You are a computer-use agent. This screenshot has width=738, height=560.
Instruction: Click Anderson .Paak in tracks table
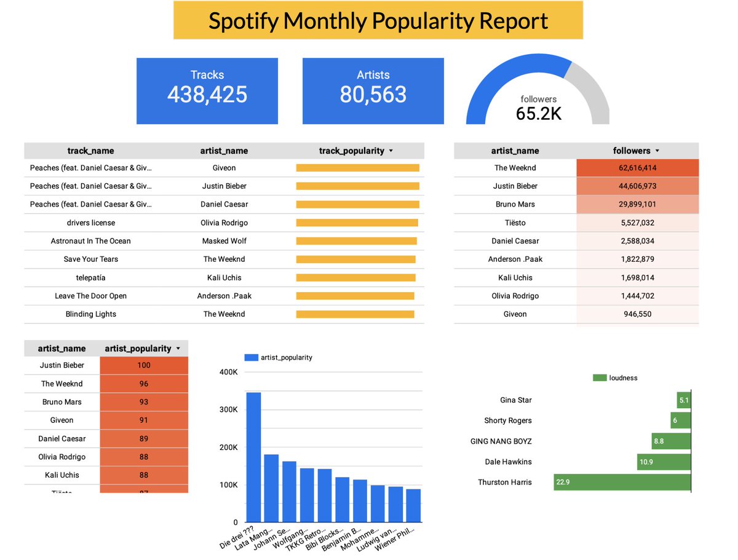coord(224,296)
